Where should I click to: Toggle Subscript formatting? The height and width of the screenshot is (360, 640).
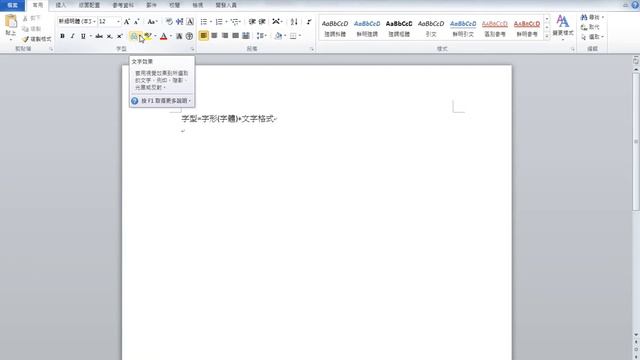point(109,36)
